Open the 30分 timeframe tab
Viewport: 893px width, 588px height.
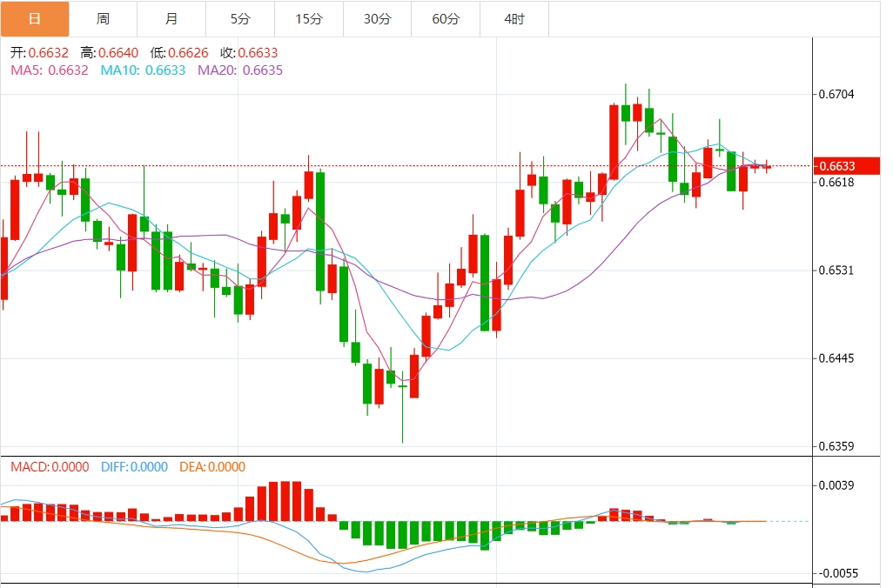378,19
